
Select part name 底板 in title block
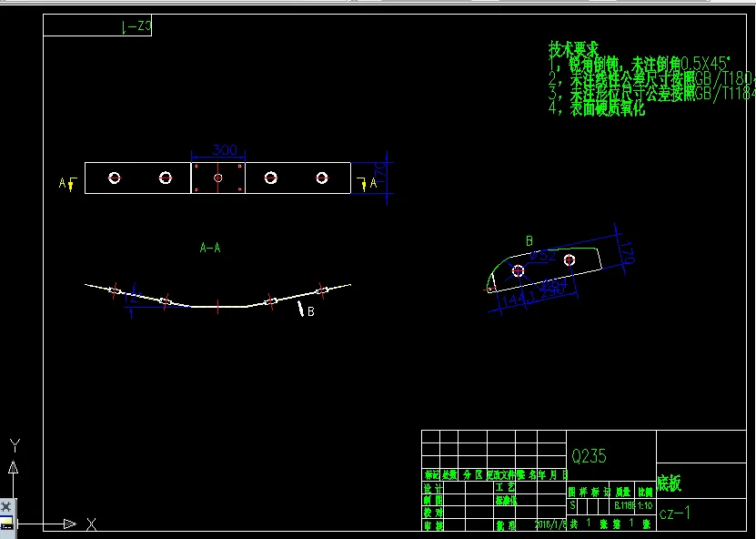pyautogui.click(x=670, y=483)
